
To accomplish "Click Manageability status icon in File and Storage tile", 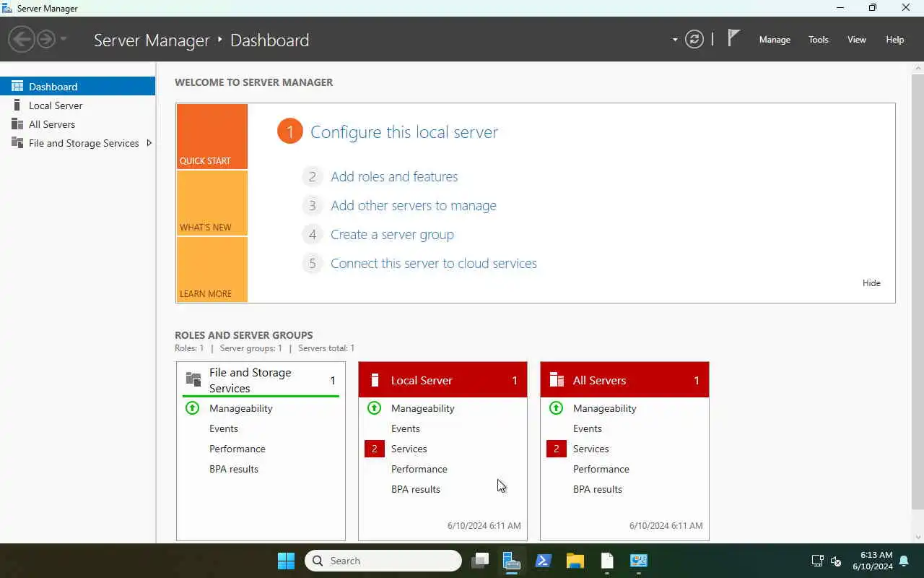I will [192, 407].
